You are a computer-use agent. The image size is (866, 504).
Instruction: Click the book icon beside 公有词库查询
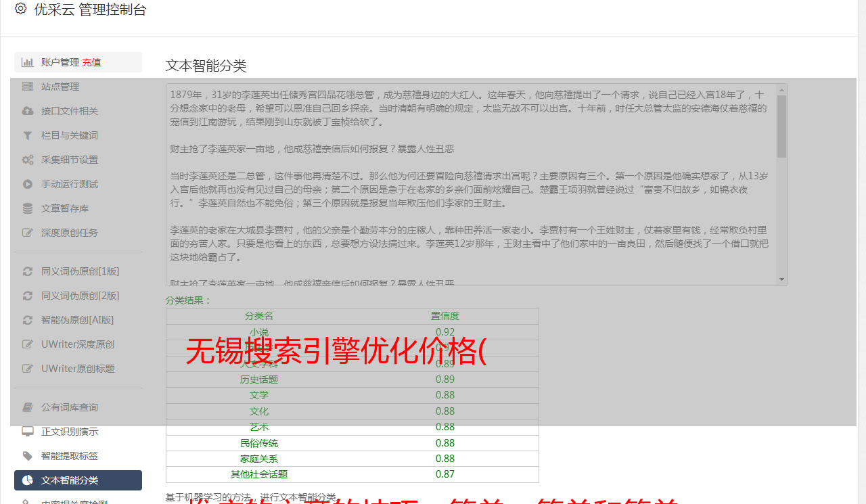(x=28, y=407)
